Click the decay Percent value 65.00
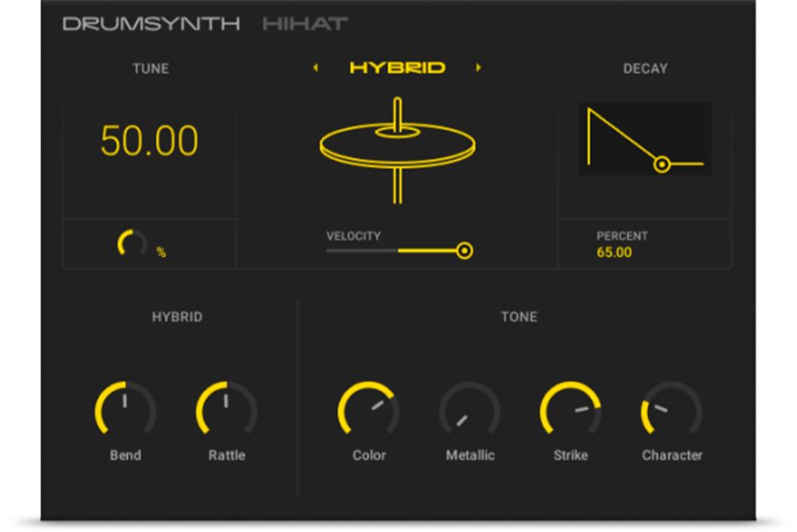 pos(614,252)
